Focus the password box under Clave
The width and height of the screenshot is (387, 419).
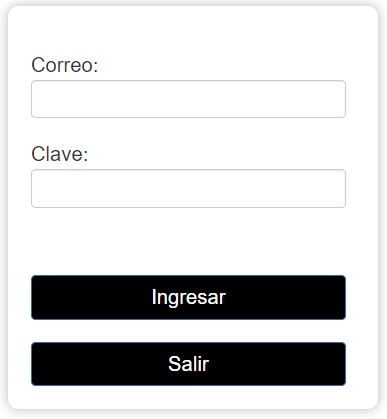[188, 188]
